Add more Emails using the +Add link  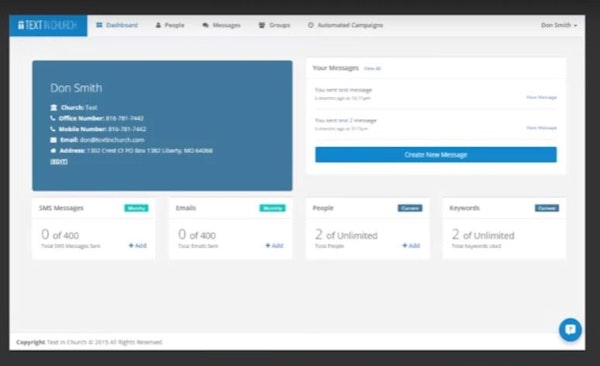point(274,245)
